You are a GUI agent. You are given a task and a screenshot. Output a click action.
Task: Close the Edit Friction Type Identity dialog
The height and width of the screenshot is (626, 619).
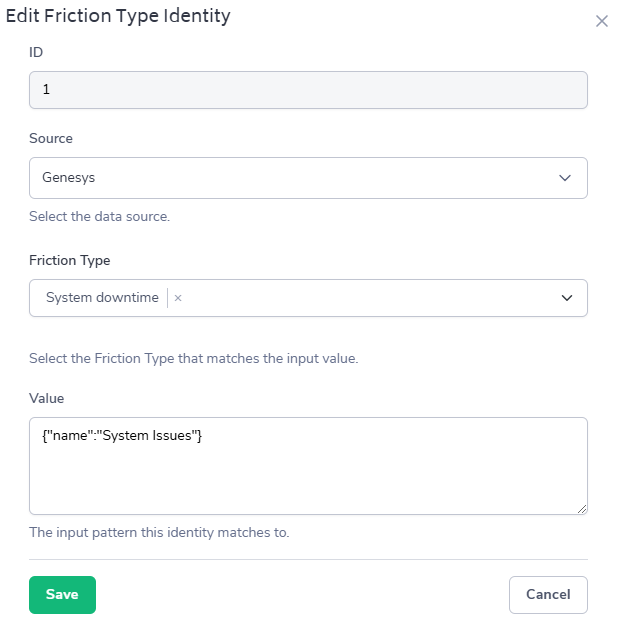coord(601,21)
